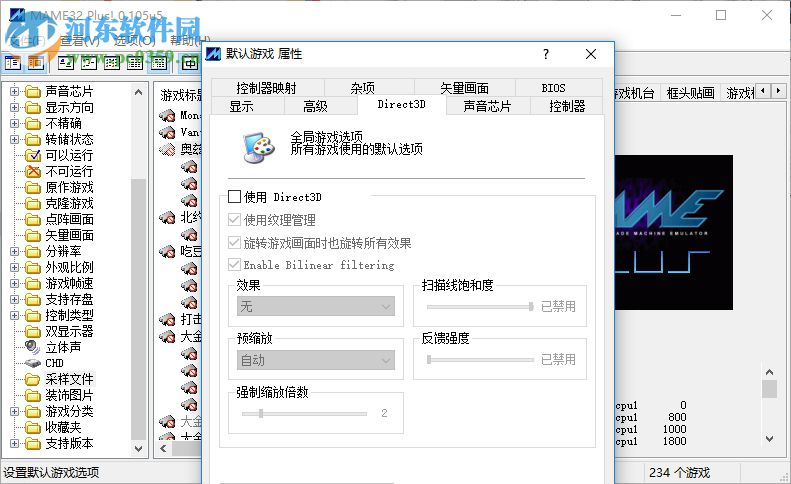This screenshot has width=791, height=484.
Task: Toggle 使用纹理管理 checkbox
Action: [x=234, y=220]
